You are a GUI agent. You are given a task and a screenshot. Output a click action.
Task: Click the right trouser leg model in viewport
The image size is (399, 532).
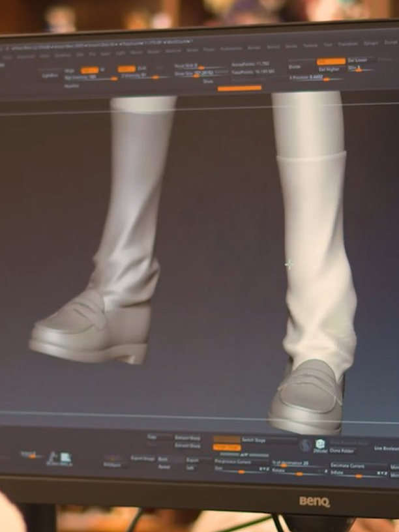click(318, 265)
